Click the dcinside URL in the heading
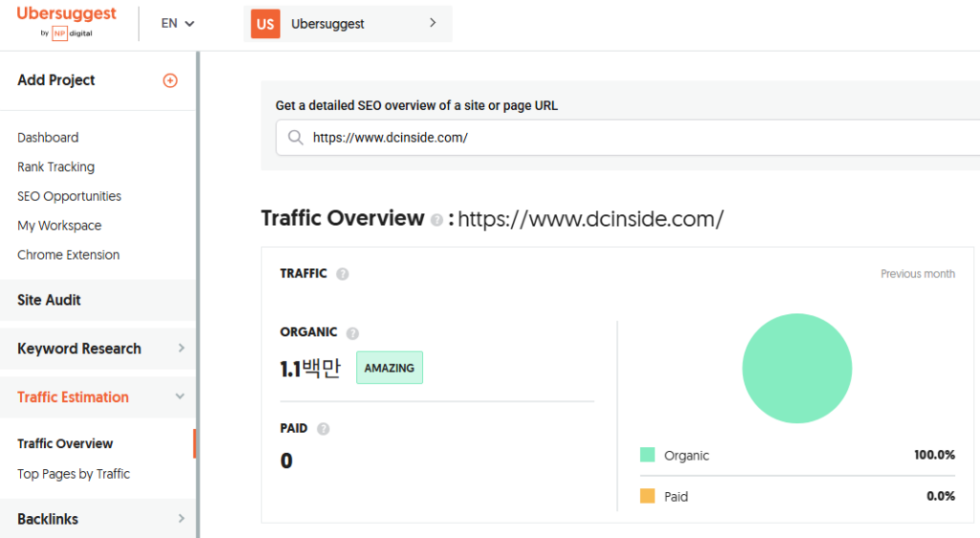This screenshot has height=538, width=980. [x=590, y=218]
